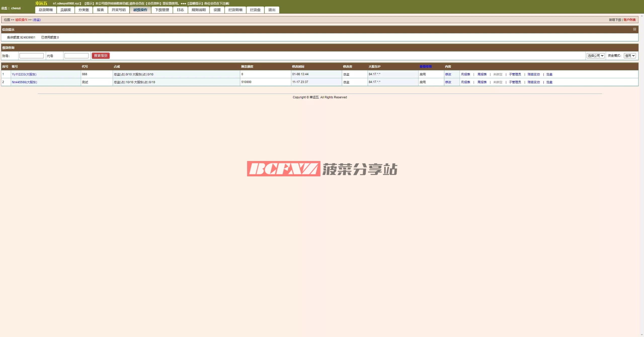Select the 拦货盘 tab

[x=255, y=10]
